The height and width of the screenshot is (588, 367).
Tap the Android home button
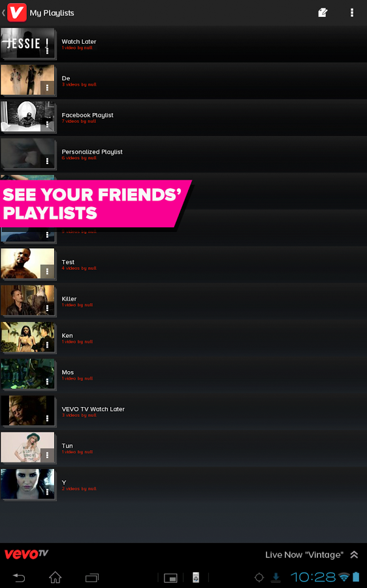coord(55,577)
